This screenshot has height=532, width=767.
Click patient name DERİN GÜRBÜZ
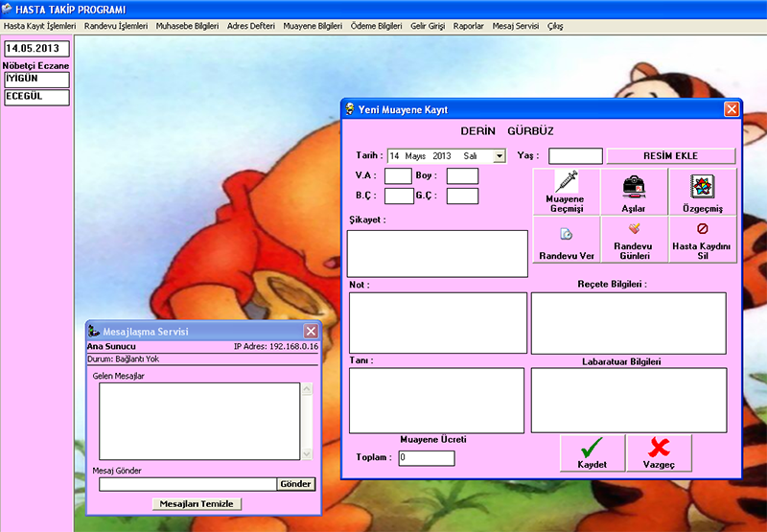pyautogui.click(x=507, y=131)
